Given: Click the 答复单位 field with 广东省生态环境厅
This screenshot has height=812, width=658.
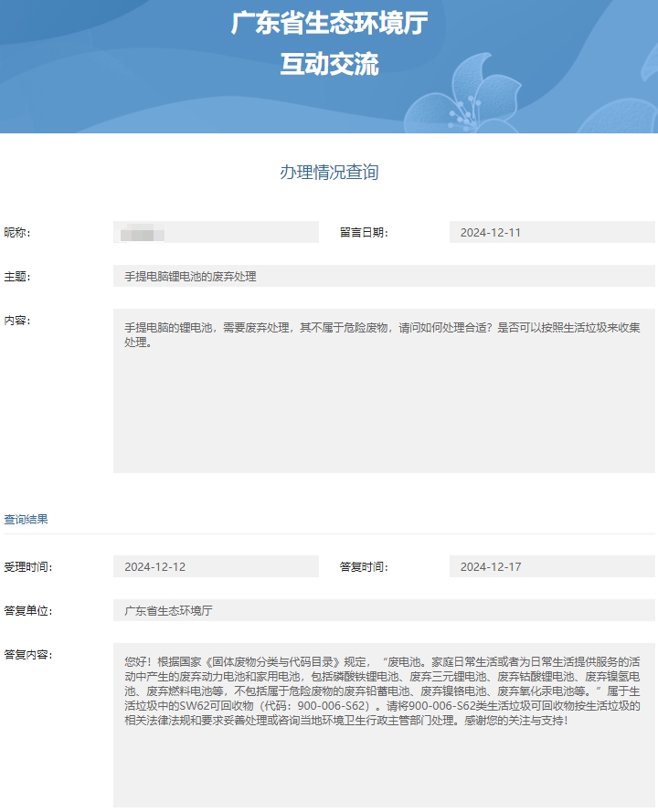Looking at the screenshot, I should tap(384, 611).
